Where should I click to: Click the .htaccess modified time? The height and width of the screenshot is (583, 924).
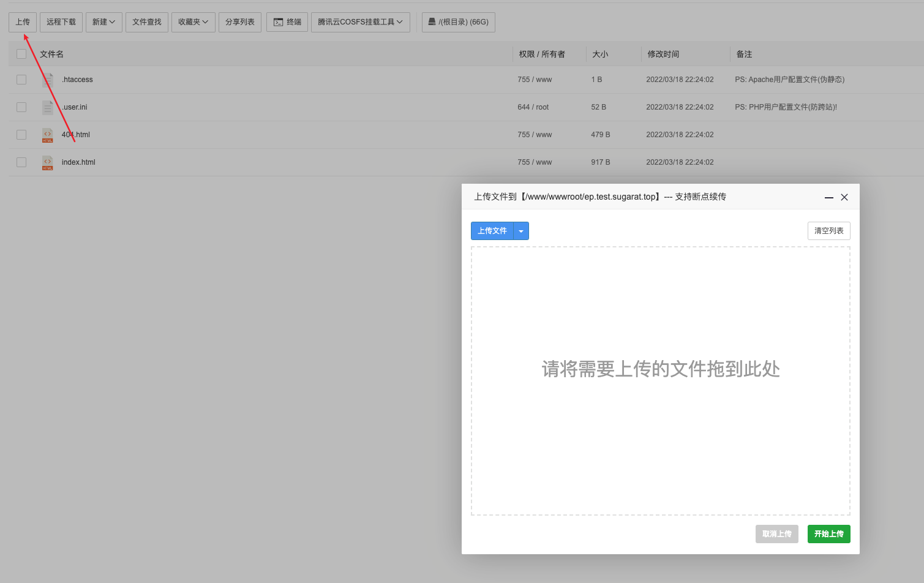(680, 80)
